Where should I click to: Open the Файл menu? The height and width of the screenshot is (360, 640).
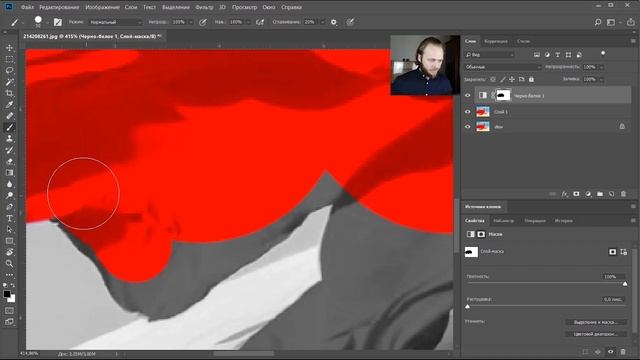(27, 7)
